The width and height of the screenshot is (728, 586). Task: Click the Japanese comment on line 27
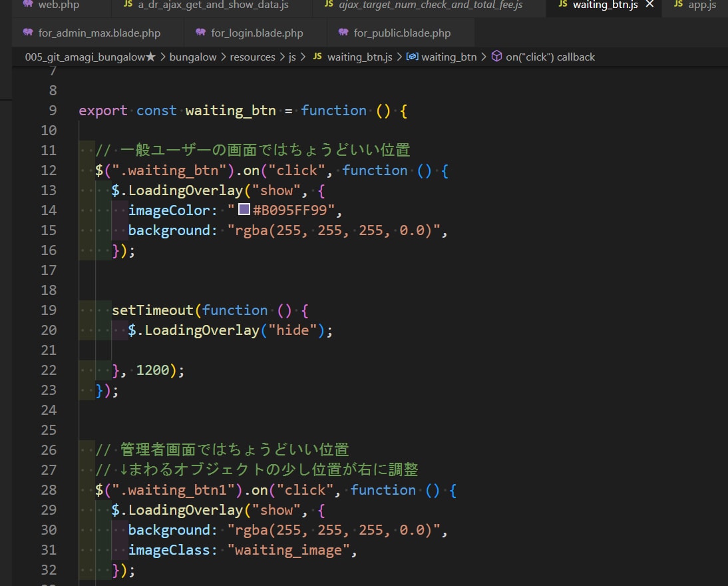(x=257, y=470)
